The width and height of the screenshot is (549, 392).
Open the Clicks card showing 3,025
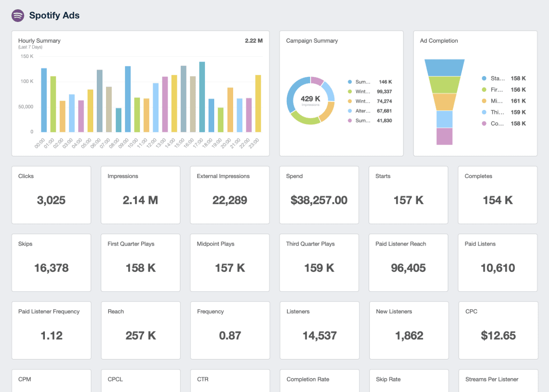pos(51,195)
